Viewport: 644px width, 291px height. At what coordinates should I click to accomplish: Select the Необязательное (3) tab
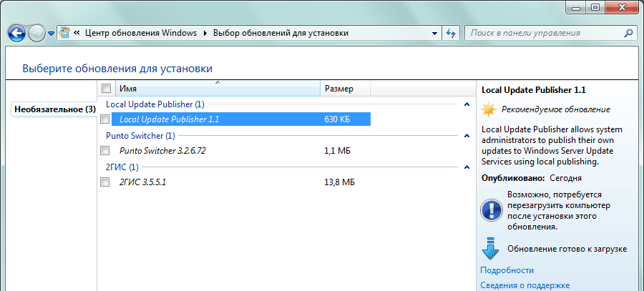tap(54, 109)
